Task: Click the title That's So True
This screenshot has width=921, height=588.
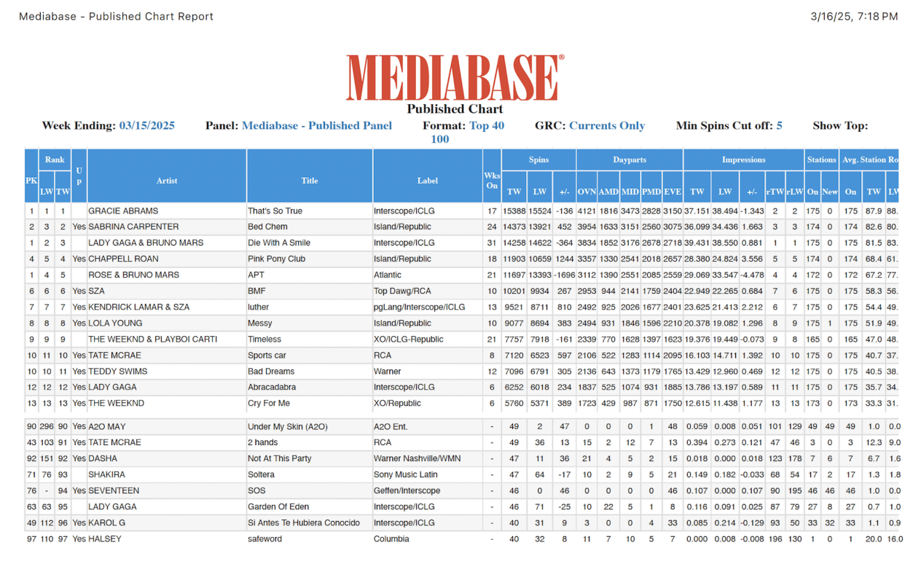Action: [x=275, y=211]
